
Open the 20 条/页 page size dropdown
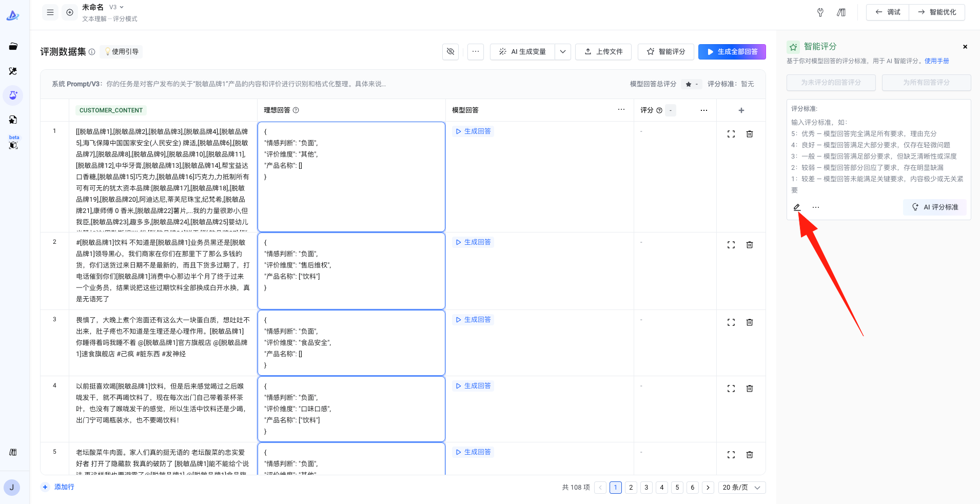coord(741,488)
